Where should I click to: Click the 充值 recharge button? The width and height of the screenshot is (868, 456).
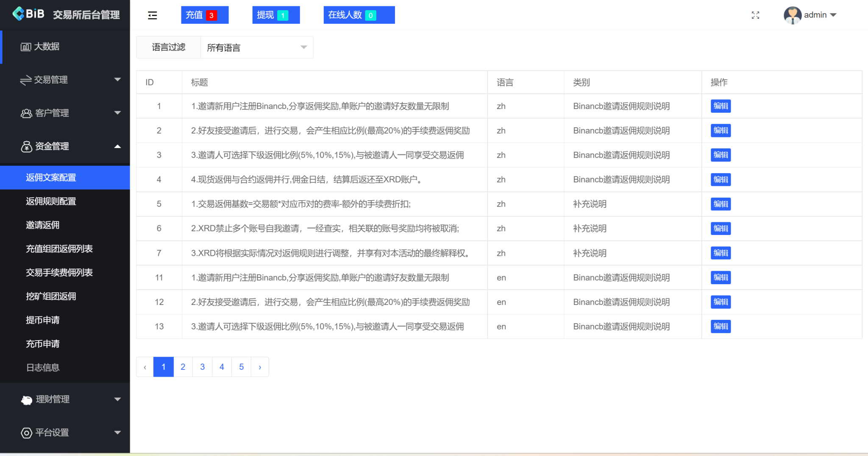tap(205, 15)
